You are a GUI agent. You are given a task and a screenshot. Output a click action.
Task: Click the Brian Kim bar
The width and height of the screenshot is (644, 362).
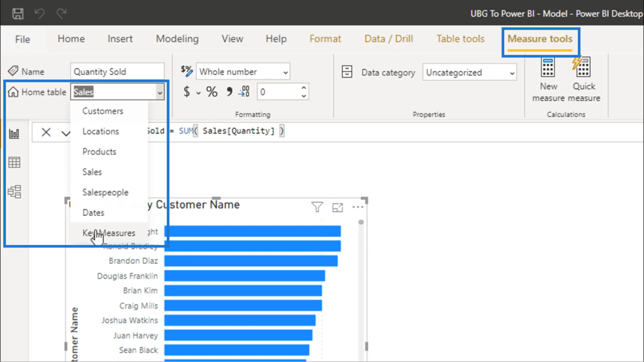click(243, 291)
